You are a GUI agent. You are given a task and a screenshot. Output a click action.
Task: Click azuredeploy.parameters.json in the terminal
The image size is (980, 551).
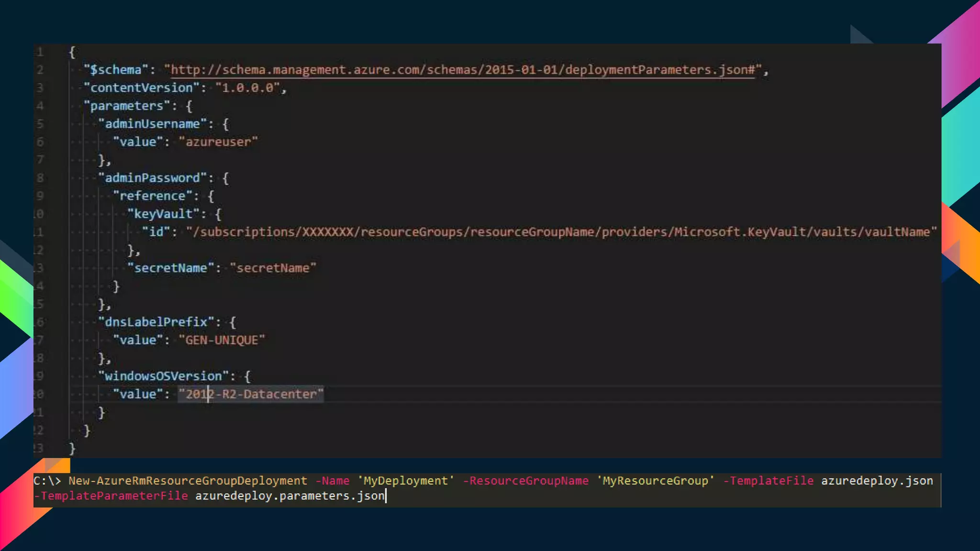point(290,496)
